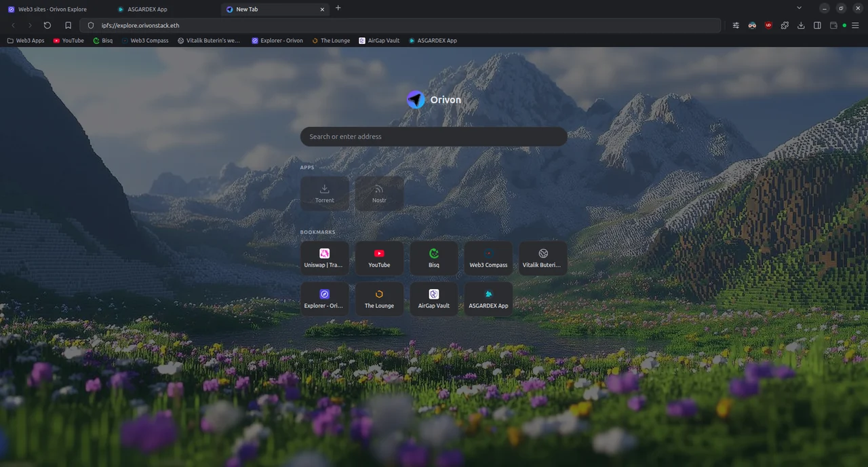Open a new tab with plus button

tap(338, 8)
